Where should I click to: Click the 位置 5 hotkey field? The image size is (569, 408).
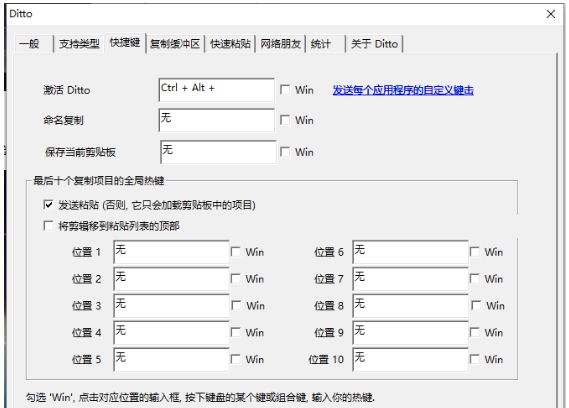coord(171,359)
